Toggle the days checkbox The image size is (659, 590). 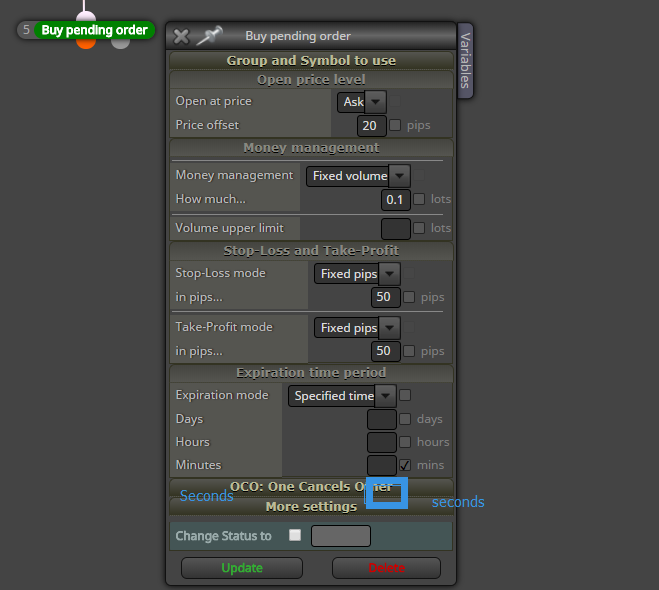[405, 419]
